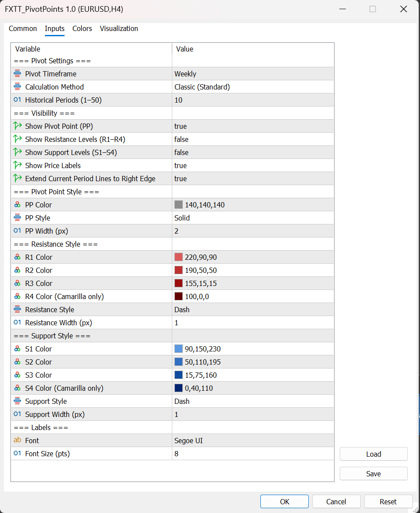Toggle Show Resistance Levels false value

pyautogui.click(x=181, y=139)
